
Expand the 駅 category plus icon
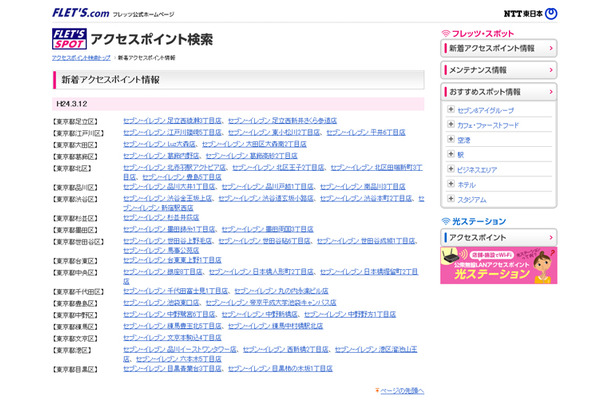[451, 154]
